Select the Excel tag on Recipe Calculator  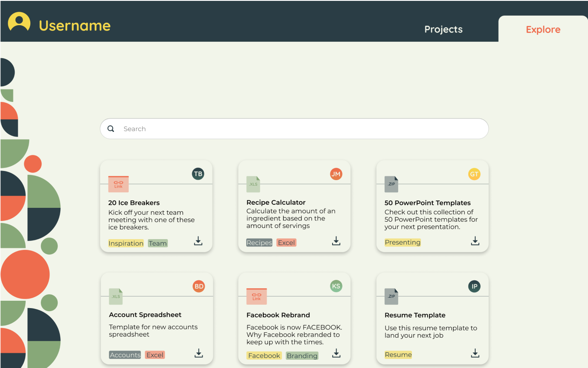pos(286,243)
